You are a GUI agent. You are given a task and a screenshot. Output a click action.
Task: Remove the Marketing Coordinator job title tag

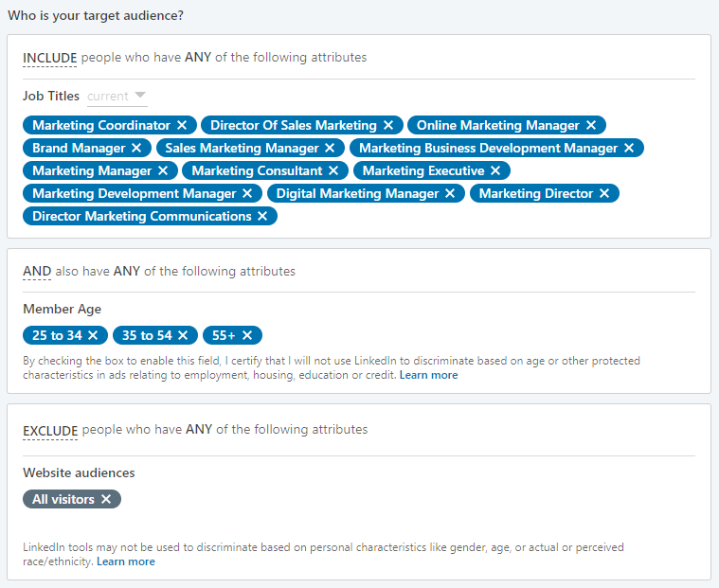click(x=182, y=125)
